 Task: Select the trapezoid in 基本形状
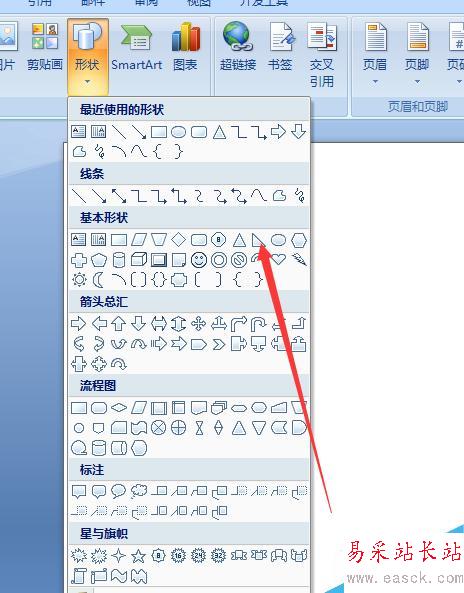tap(159, 240)
